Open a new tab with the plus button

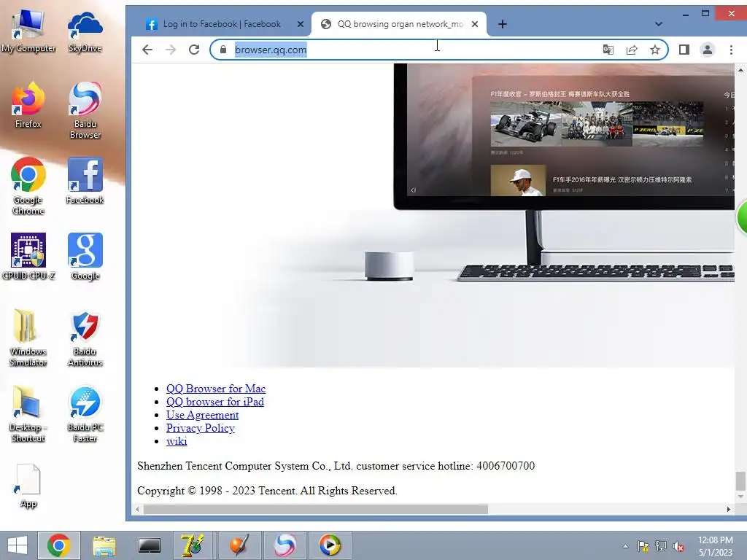point(503,24)
